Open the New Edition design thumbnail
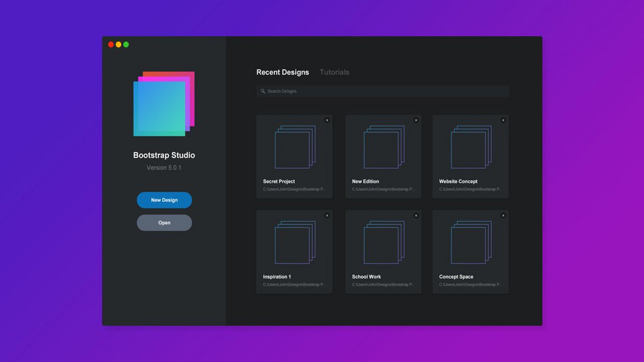Screen dimensions: 644x362 (384, 147)
